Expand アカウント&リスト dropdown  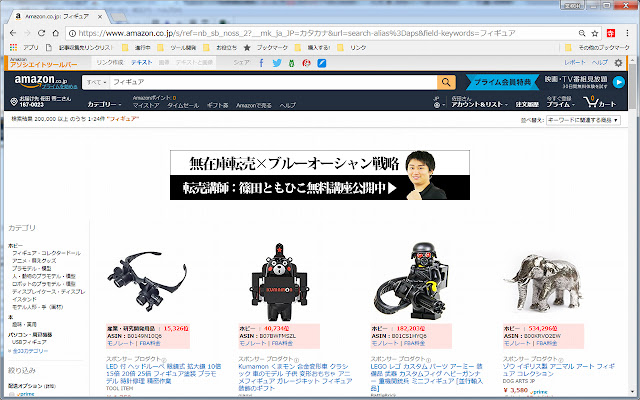(479, 102)
